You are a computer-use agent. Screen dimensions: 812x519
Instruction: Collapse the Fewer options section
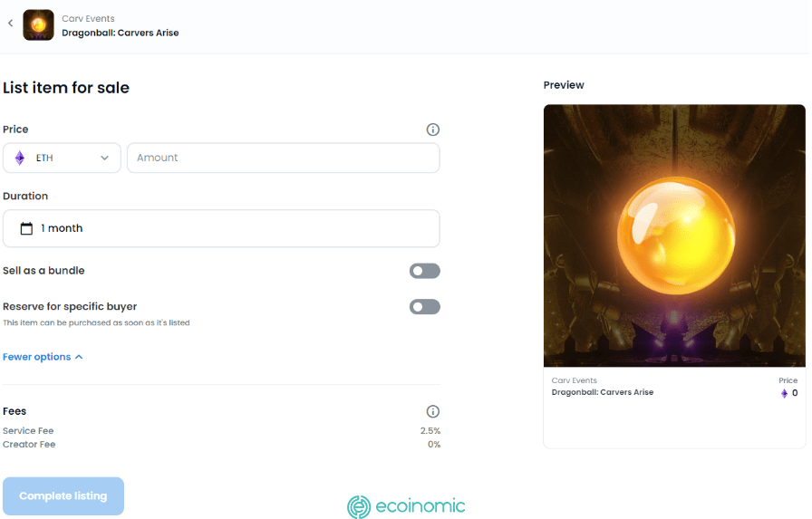coord(43,357)
